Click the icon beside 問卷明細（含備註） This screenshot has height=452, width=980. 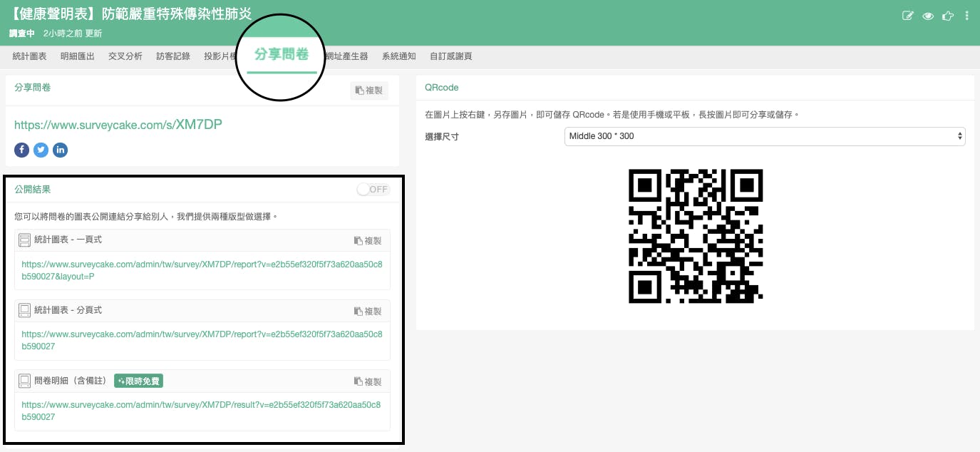pyautogui.click(x=25, y=381)
